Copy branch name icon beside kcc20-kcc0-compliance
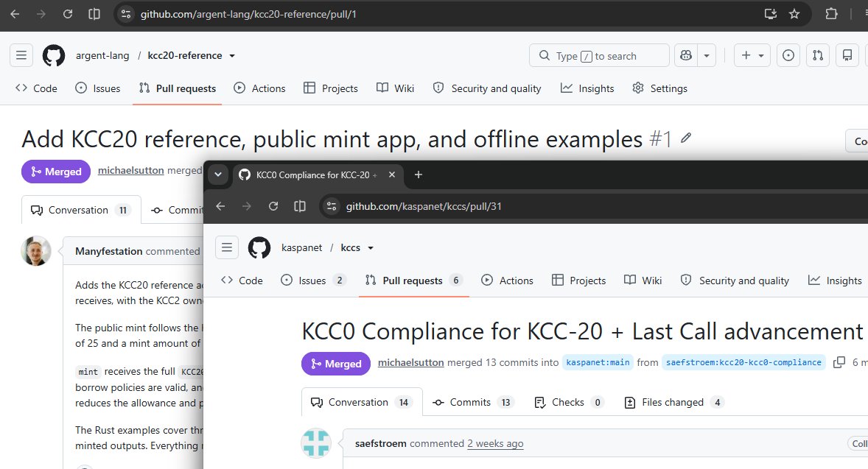The height and width of the screenshot is (469, 868). pyautogui.click(x=839, y=362)
